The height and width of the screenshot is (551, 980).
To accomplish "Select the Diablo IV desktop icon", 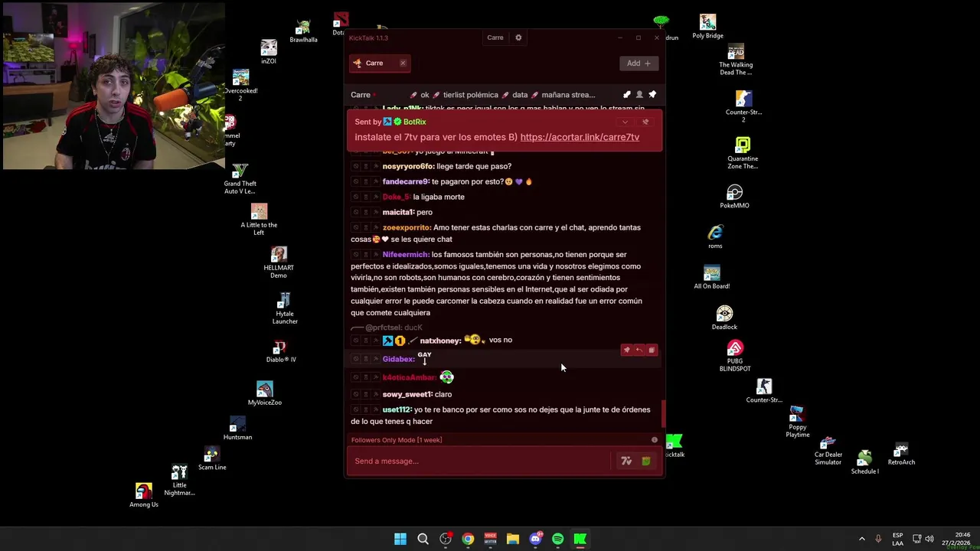I will (281, 351).
